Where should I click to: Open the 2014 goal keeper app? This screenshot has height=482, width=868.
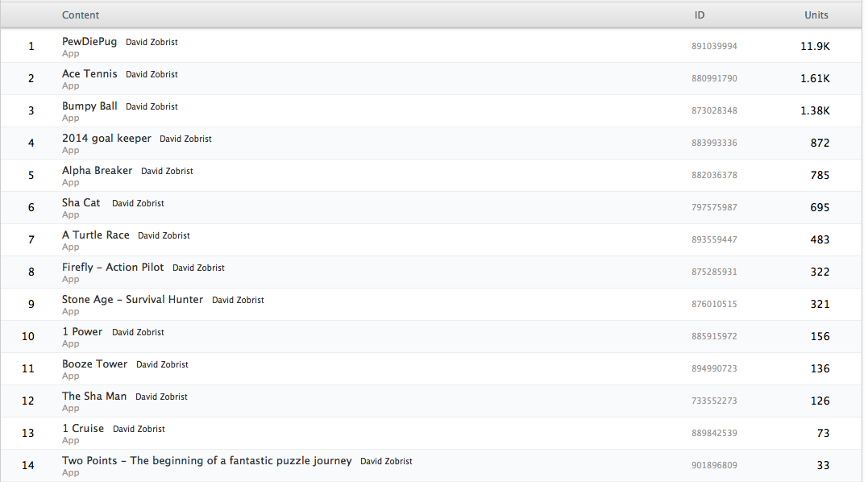pos(106,138)
